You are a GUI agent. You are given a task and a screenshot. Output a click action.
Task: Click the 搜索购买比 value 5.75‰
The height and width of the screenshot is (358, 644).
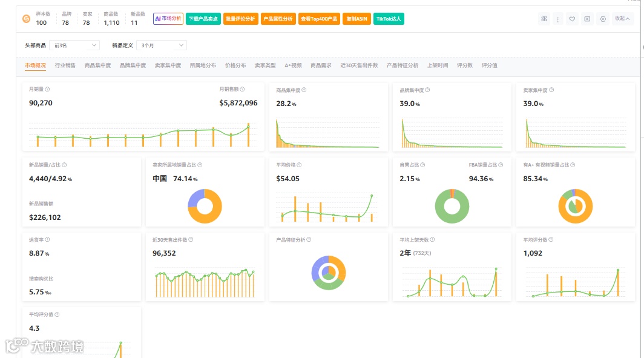40,292
